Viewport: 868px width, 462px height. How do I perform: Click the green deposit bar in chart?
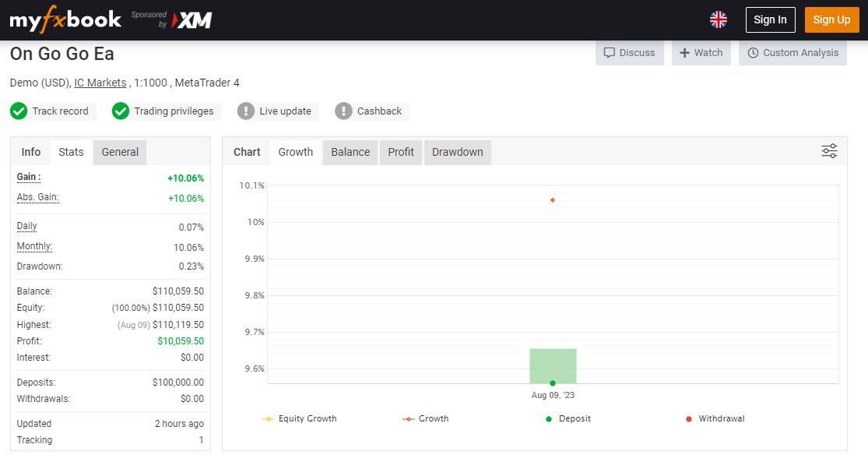[x=553, y=365]
